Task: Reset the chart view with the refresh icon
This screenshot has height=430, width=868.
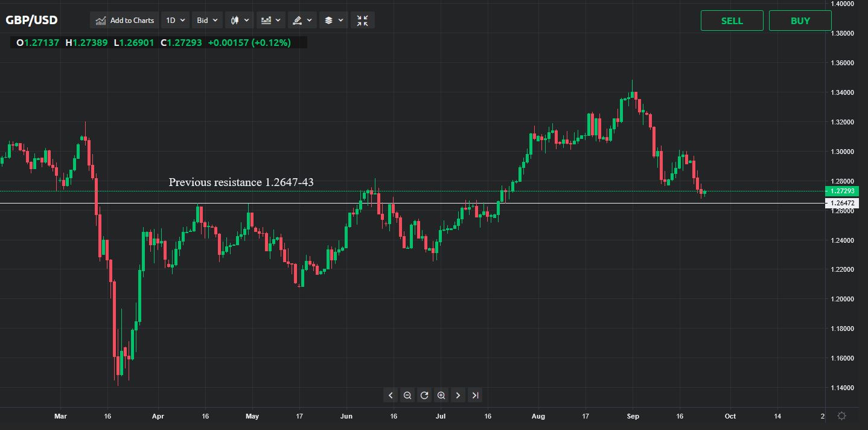Action: tap(424, 396)
